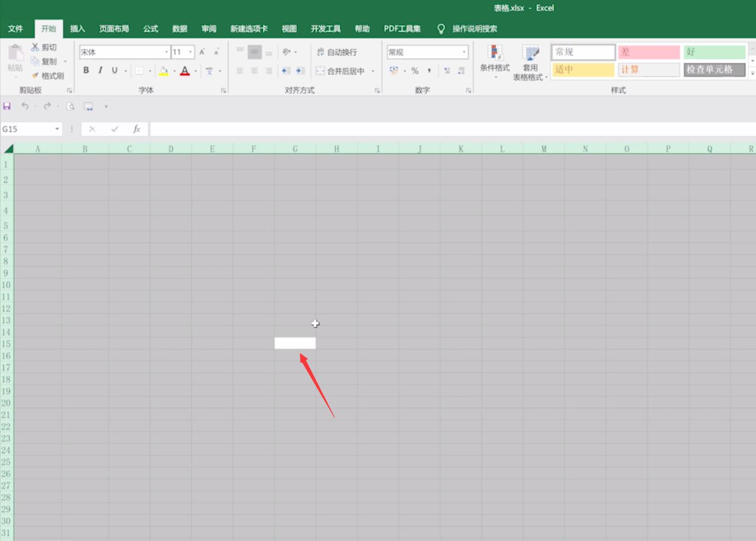Select column header G

pyautogui.click(x=295, y=149)
